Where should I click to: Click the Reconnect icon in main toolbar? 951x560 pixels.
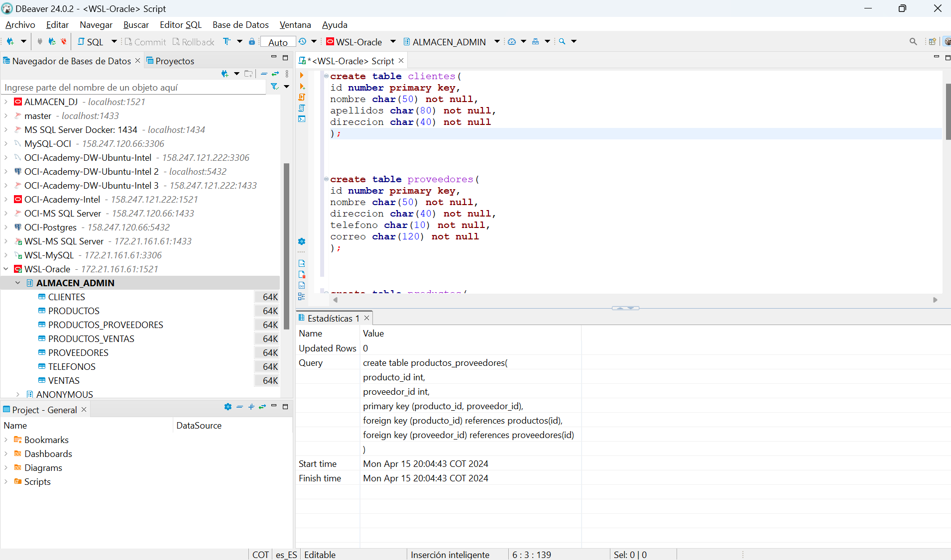point(52,42)
